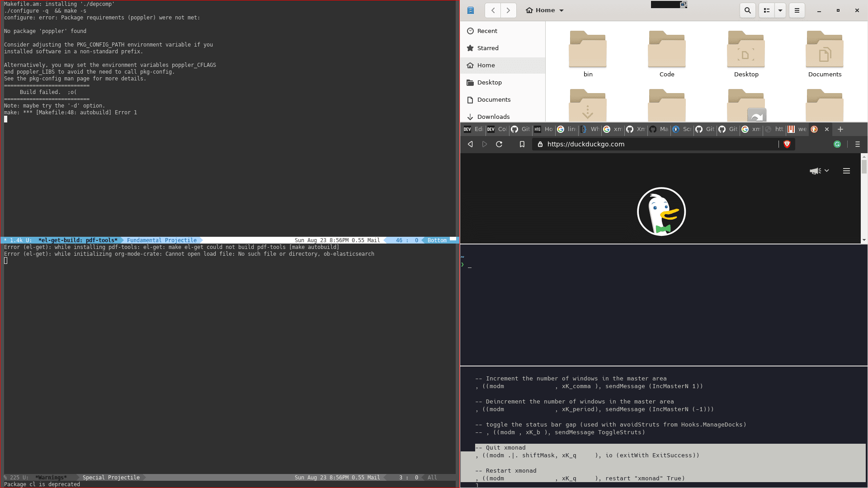
Task: Open the Files search icon
Action: (x=747, y=10)
